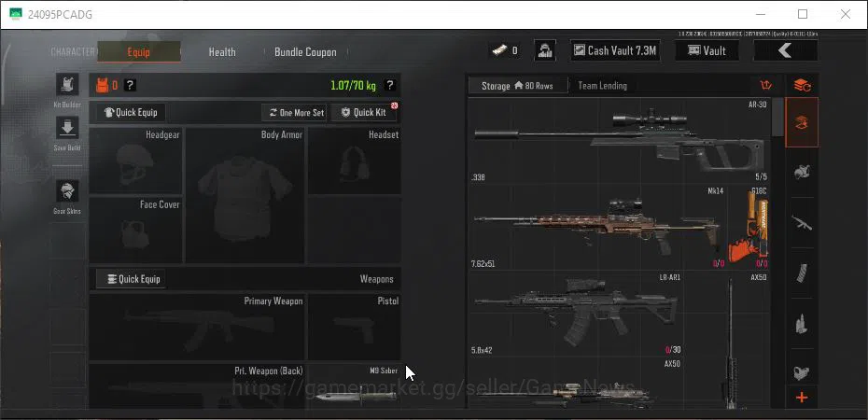868x420 pixels.
Task: Select the sight attachments storage filter icon
Action: point(802,371)
